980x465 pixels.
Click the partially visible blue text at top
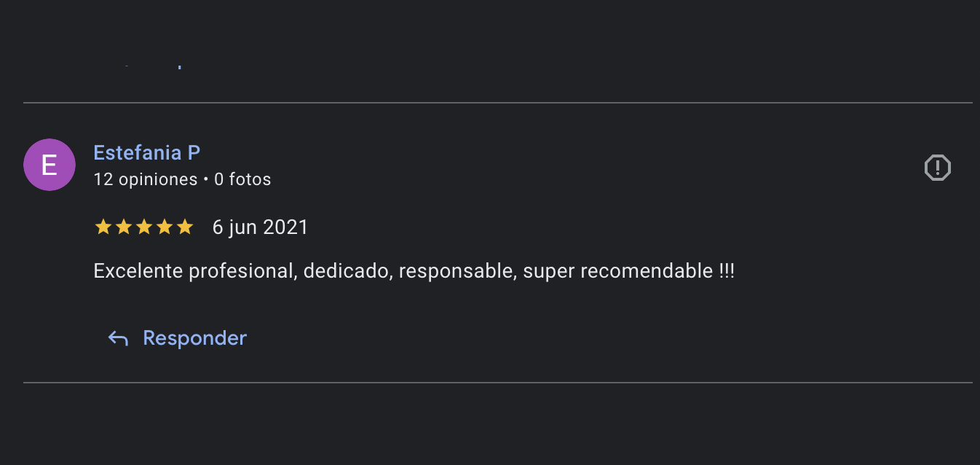tap(153, 66)
